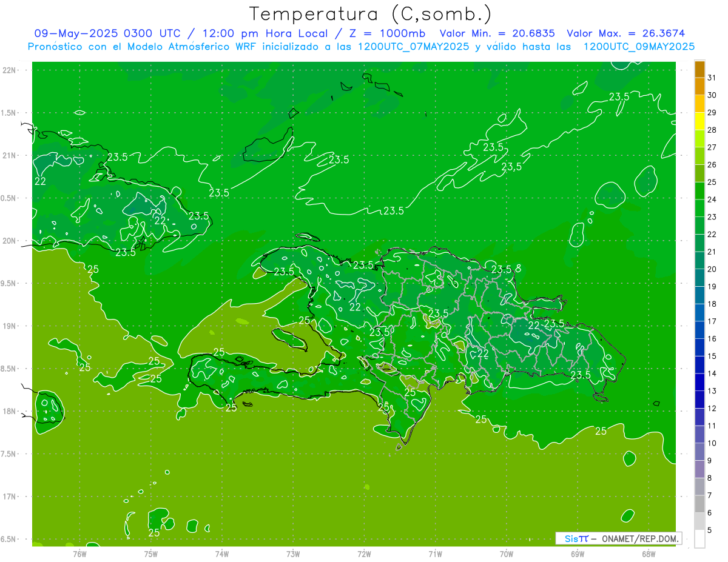
Task: Click legend value 14
Action: pyautogui.click(x=712, y=373)
